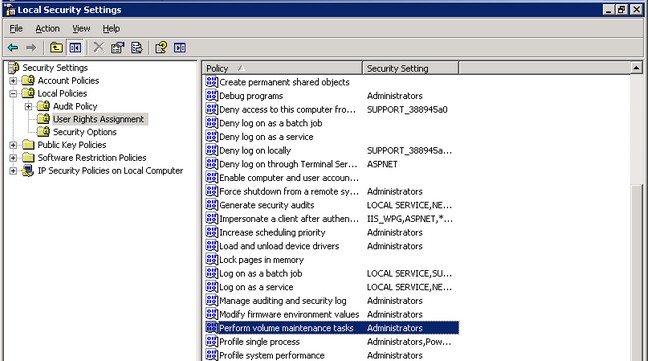Go up one level with folder icon

coord(56,48)
